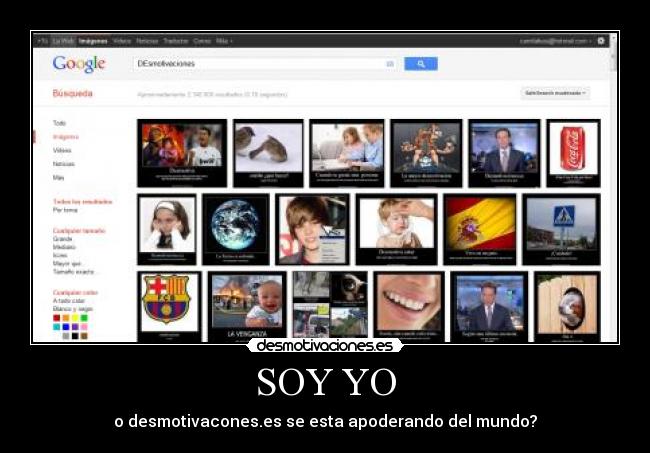Pick the teal color swatch
Viewport: 650px width, 453px height.
pyautogui.click(x=56, y=327)
